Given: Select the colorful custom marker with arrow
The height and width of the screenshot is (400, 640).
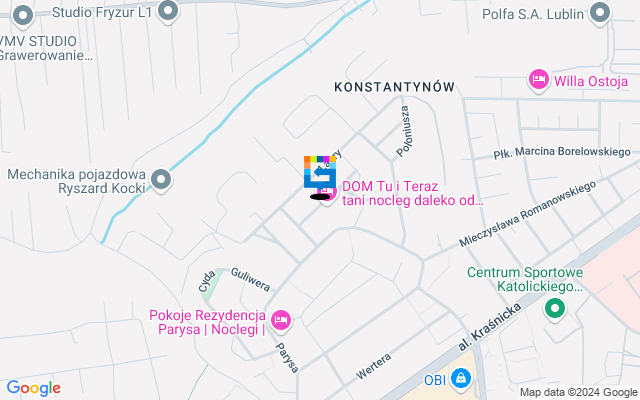Looking at the screenshot, I should coord(320,172).
